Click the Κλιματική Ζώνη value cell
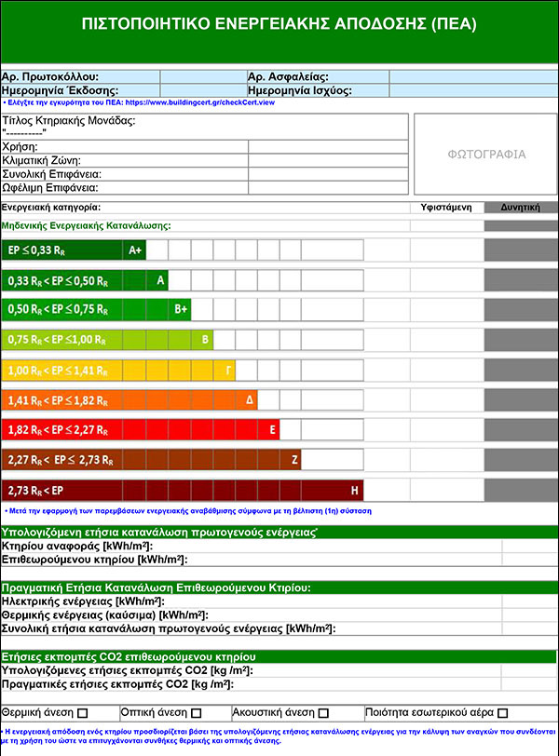This screenshot has height=756, width=559. click(x=328, y=160)
